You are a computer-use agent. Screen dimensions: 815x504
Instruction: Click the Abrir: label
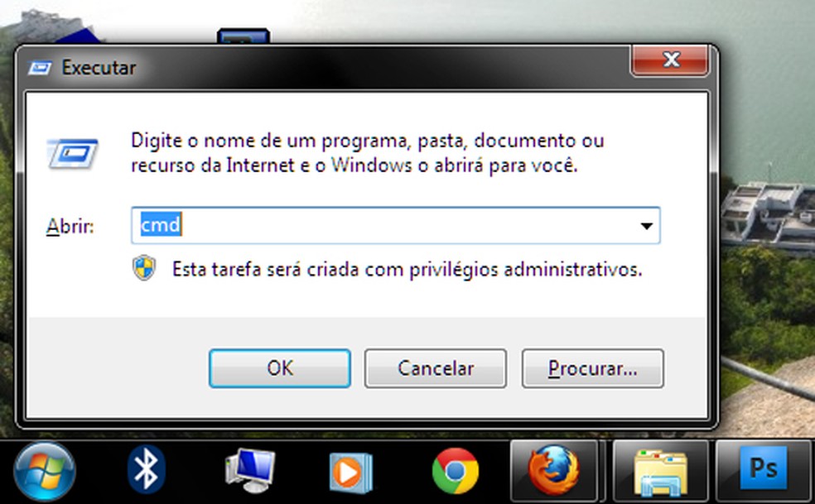click(x=70, y=226)
